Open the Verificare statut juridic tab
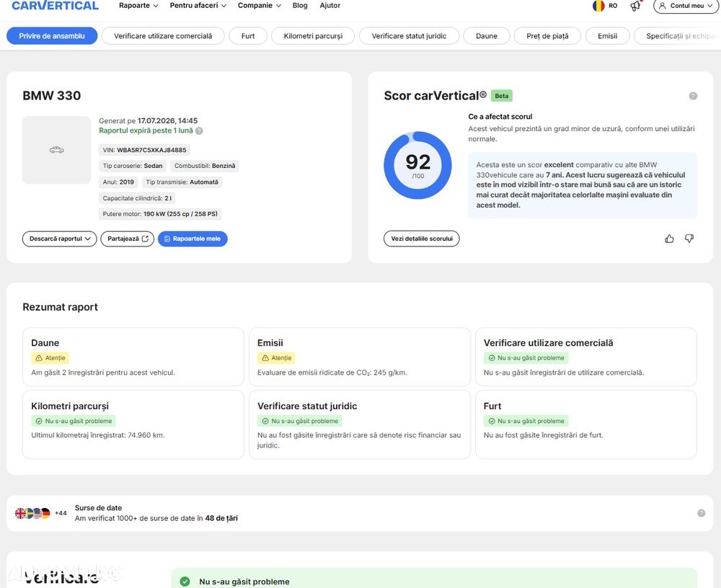 [409, 36]
